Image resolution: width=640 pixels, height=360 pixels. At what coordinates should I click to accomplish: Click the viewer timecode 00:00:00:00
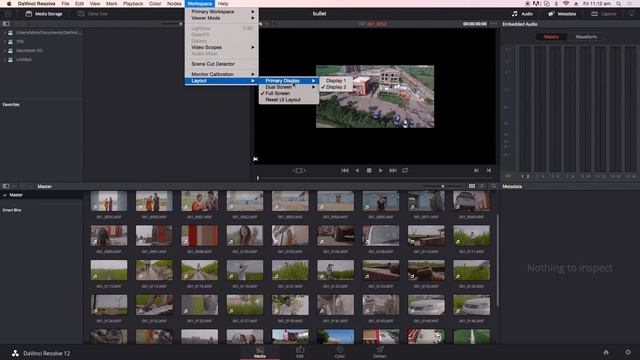point(475,24)
